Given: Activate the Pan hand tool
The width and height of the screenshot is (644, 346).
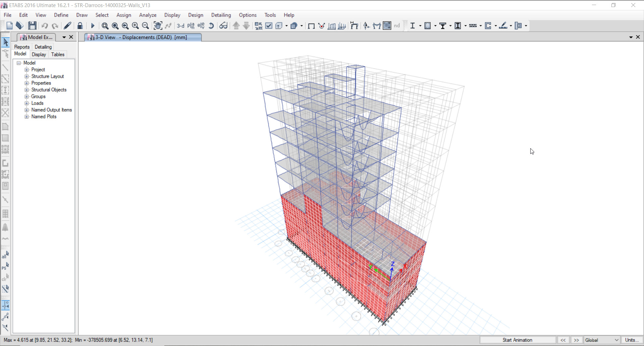Looking at the screenshot, I should (158, 26).
